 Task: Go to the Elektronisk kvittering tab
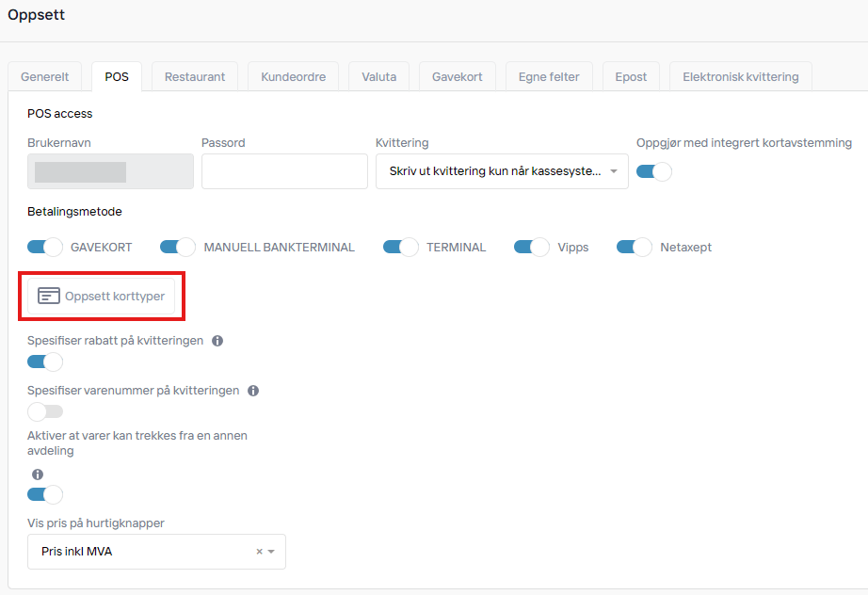[x=740, y=77]
